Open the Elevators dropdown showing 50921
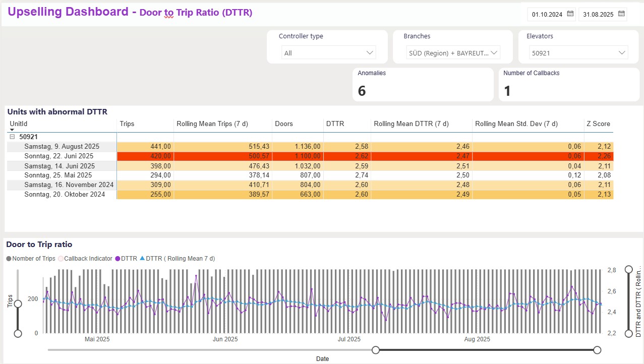644x364 pixels. pyautogui.click(x=578, y=53)
